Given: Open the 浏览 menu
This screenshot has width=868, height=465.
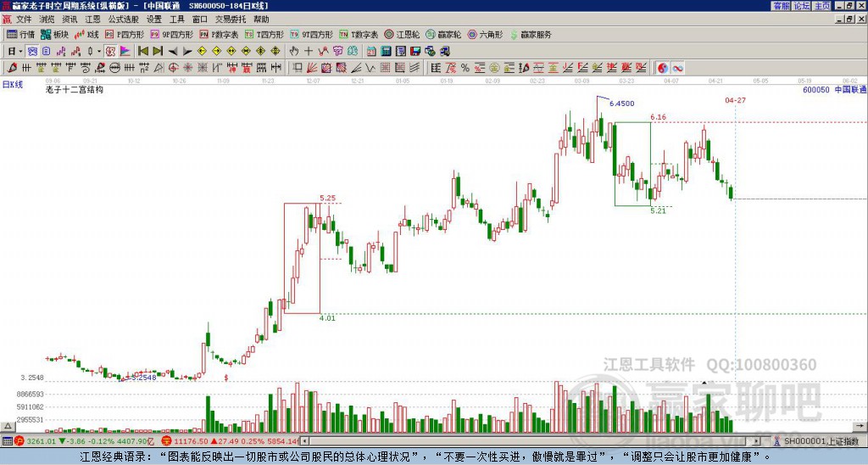Looking at the screenshot, I should (x=47, y=20).
